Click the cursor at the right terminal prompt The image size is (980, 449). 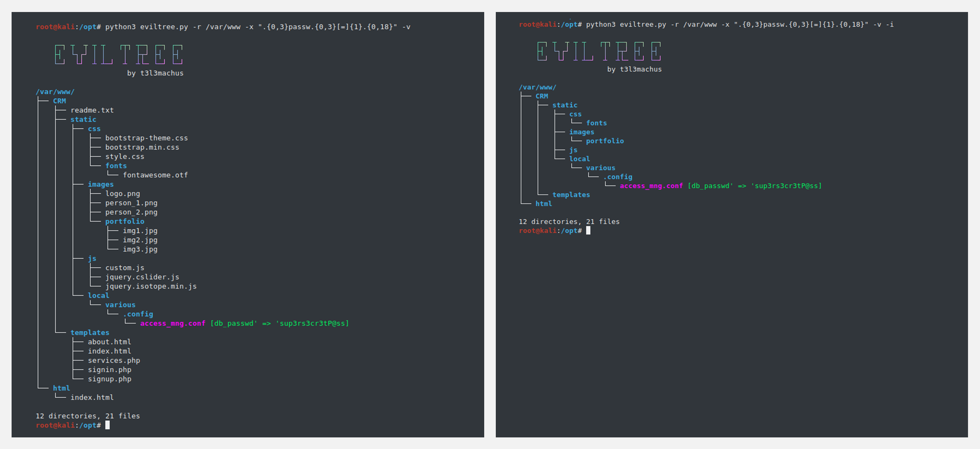(588, 231)
